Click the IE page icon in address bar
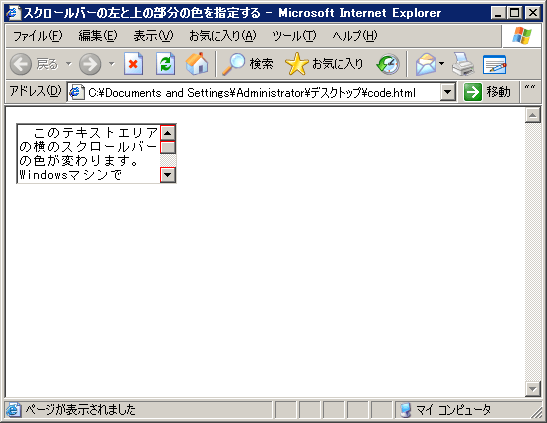The image size is (547, 423). click(76, 92)
